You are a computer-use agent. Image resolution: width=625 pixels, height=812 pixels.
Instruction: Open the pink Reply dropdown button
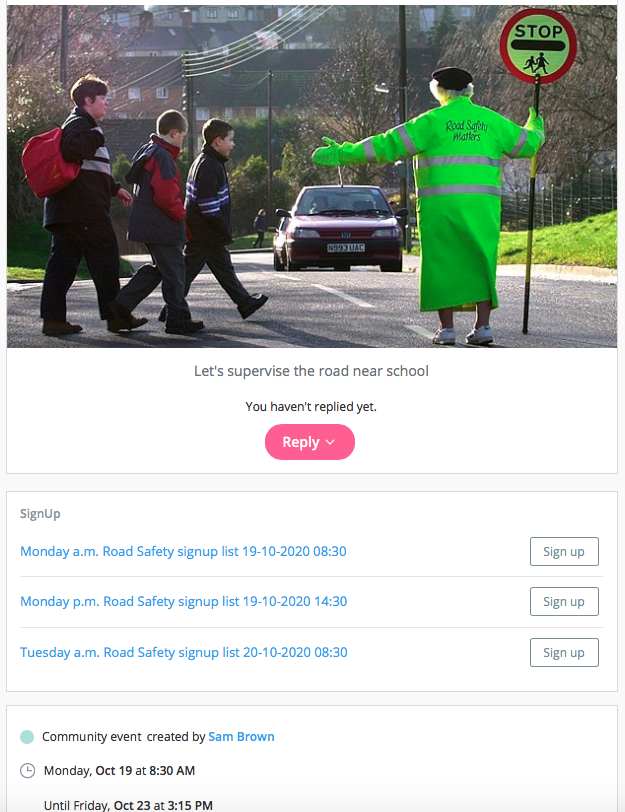pos(310,442)
